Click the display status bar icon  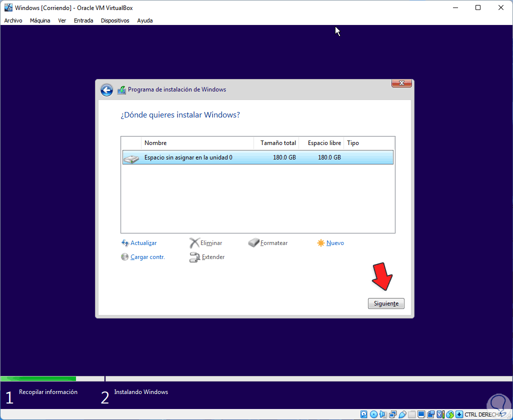pos(421,414)
